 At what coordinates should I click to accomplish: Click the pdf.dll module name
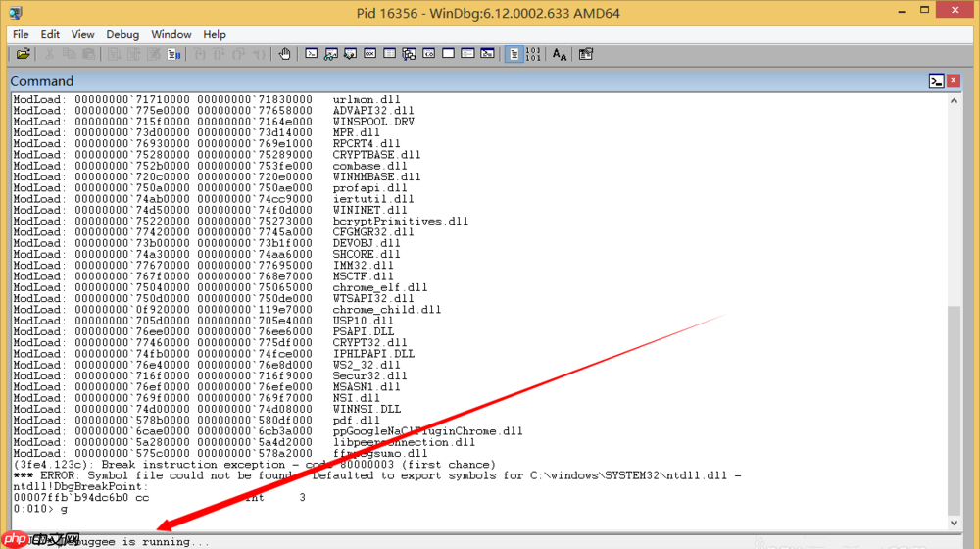point(356,421)
